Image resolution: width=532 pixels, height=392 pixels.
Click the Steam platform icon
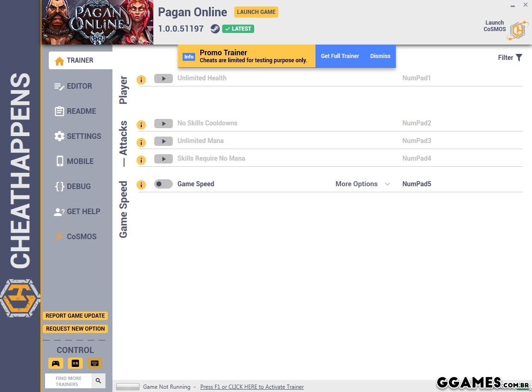point(215,29)
